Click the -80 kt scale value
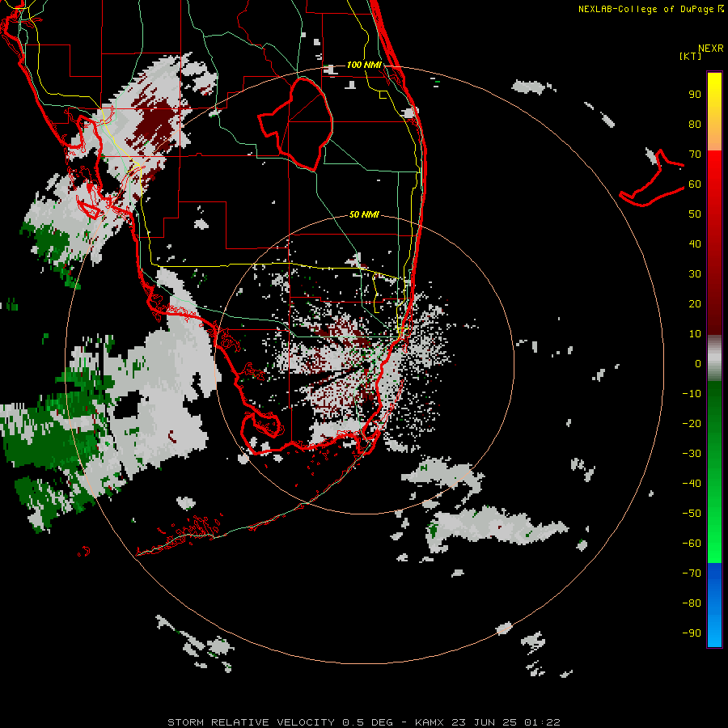This screenshot has height=728, width=728. click(692, 603)
